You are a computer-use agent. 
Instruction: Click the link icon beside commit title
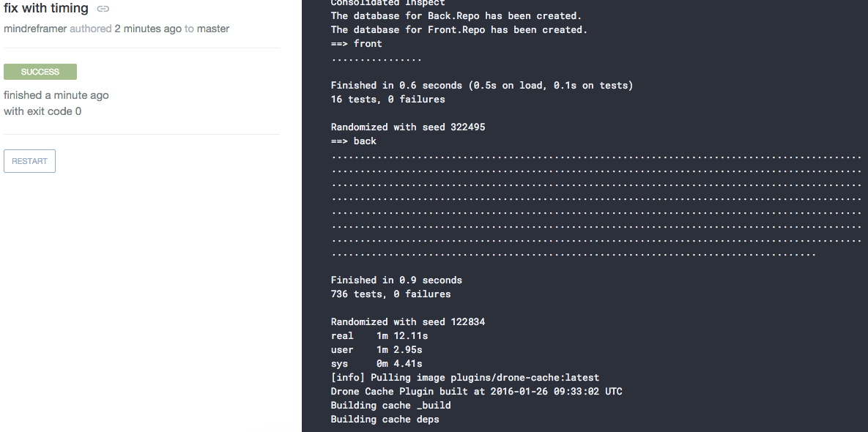pyautogui.click(x=103, y=9)
